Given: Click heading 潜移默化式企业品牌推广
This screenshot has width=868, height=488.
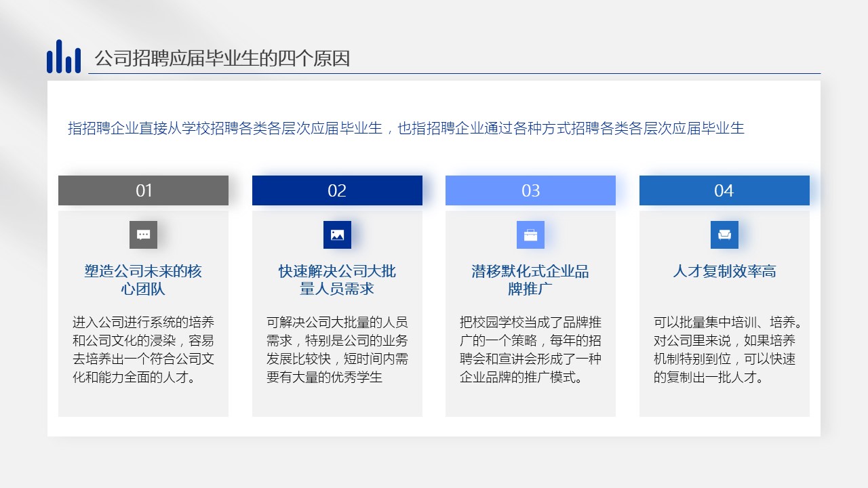Looking at the screenshot, I should click(530, 280).
